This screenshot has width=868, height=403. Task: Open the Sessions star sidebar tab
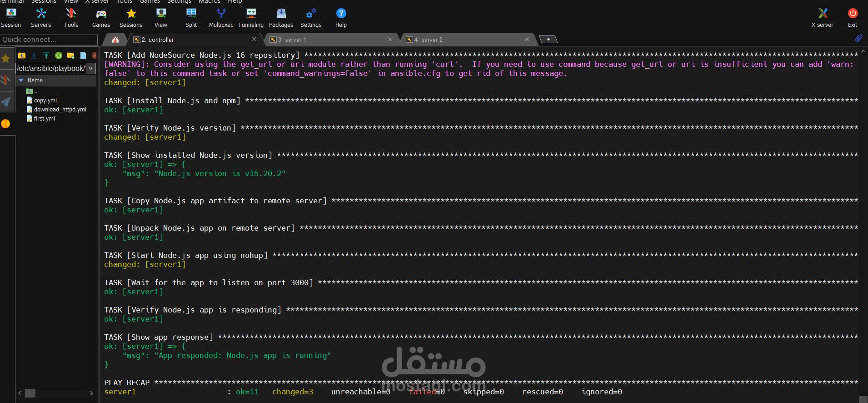click(6, 58)
